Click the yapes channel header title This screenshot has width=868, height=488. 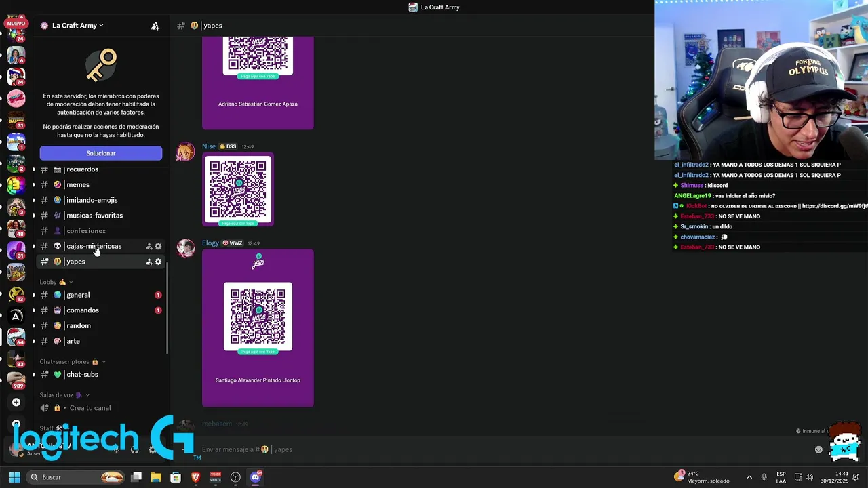212,26
